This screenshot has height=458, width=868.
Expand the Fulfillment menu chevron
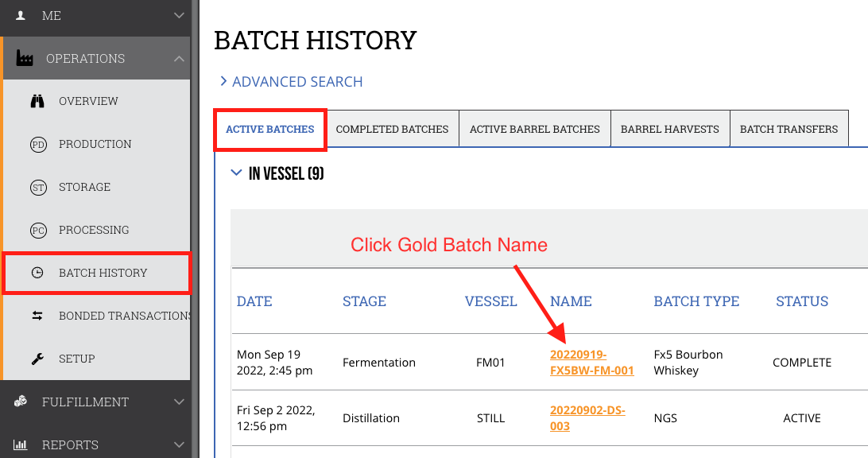pos(179,402)
